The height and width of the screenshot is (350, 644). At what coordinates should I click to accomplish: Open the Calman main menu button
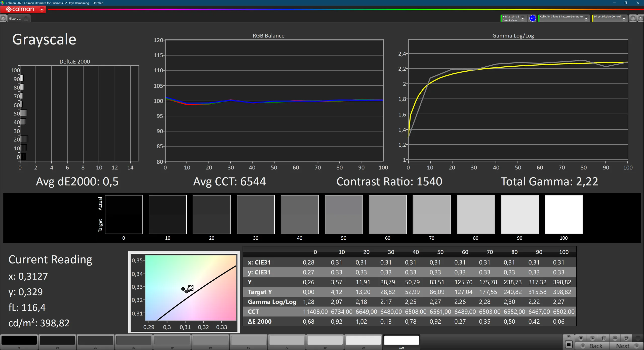(x=23, y=9)
